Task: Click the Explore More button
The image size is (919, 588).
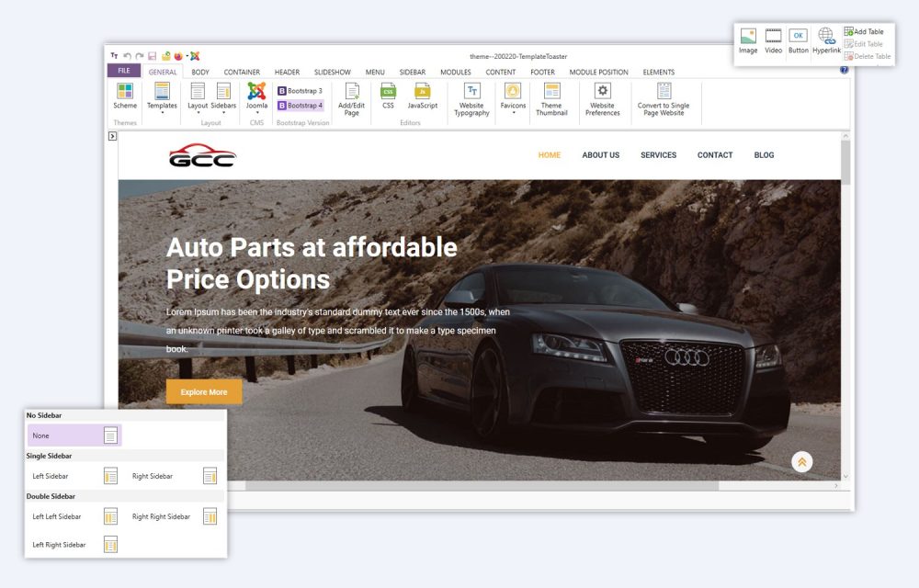Action: click(204, 391)
